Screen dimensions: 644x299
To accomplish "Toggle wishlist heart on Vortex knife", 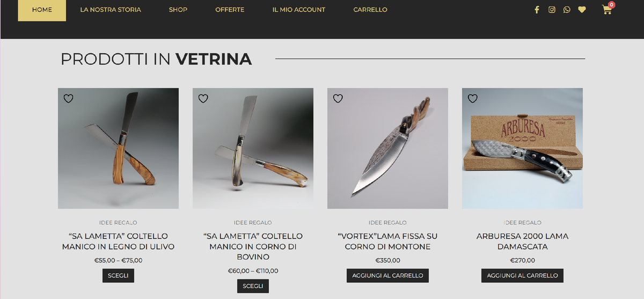I will pyautogui.click(x=338, y=99).
